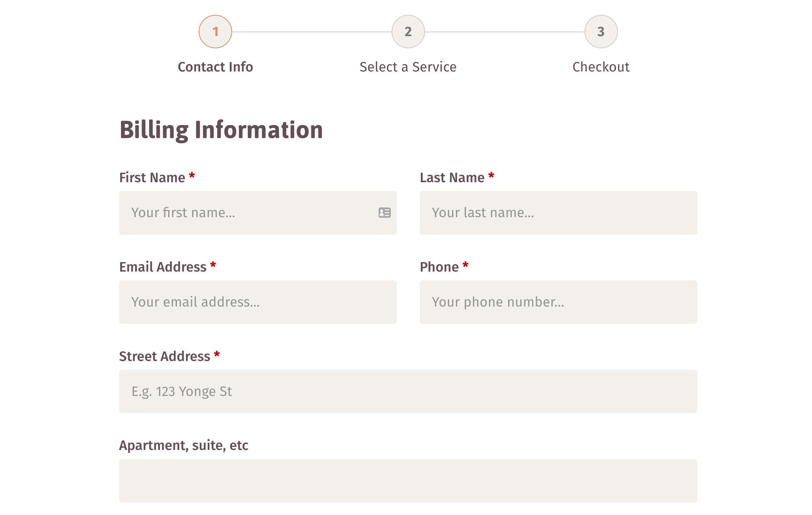
Task: Click the Street Address field label
Action: coord(165,356)
